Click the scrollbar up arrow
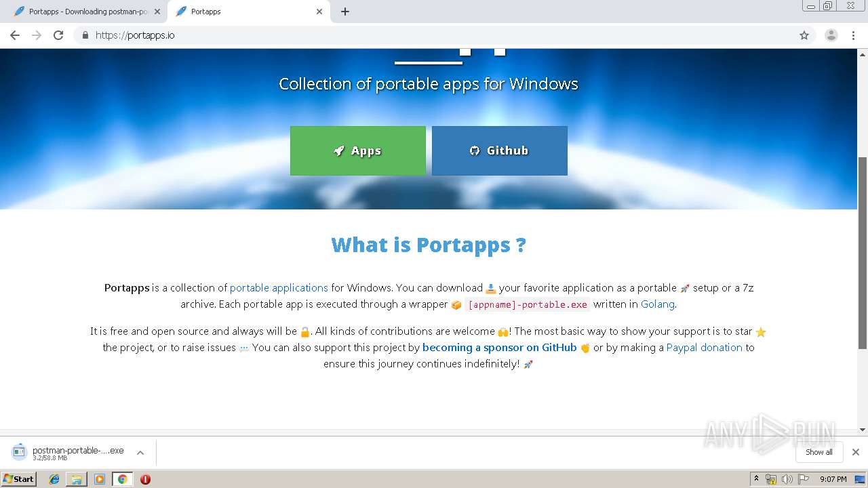The height and width of the screenshot is (488, 868). click(x=863, y=54)
